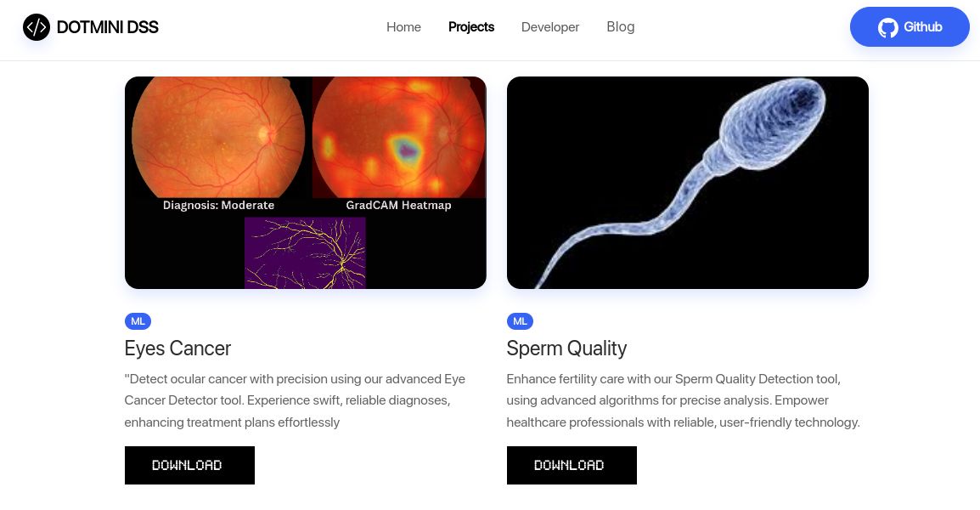
Task: Open the Developer page
Action: pyautogui.click(x=550, y=27)
